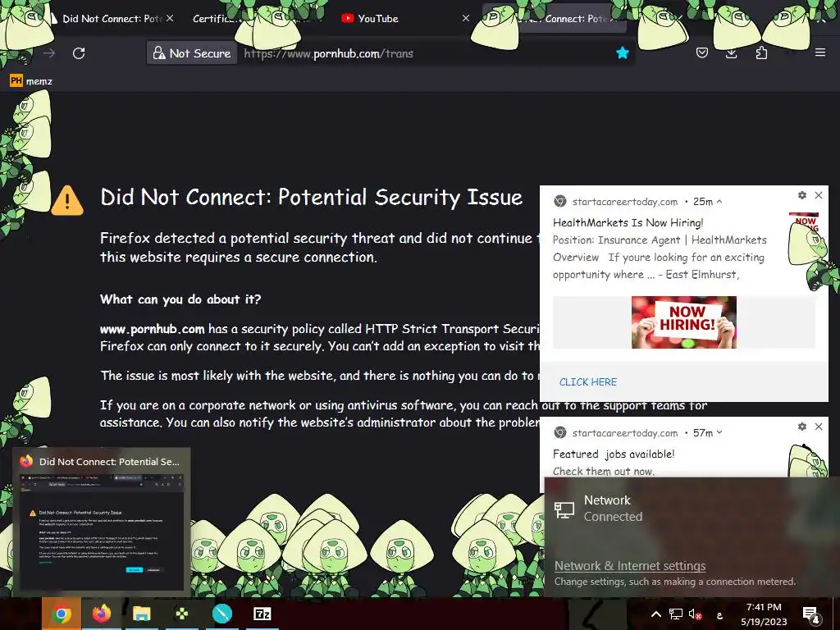Switch to the Certificate tab

point(217,19)
